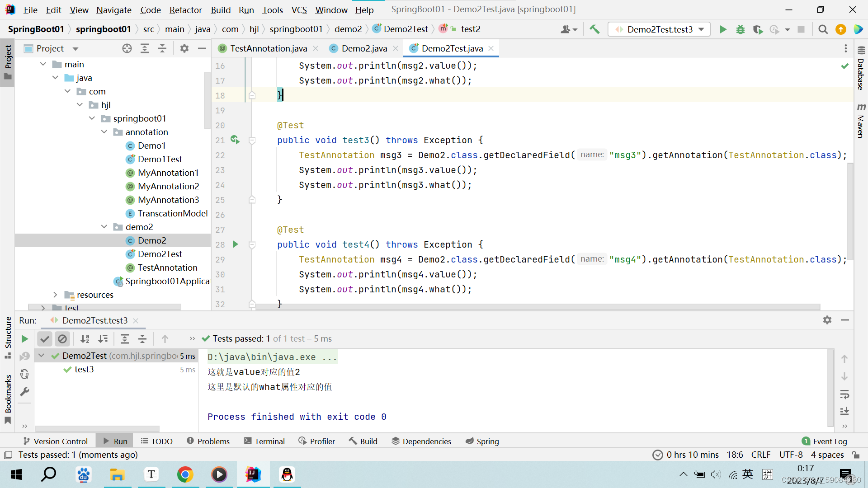Switch to the Demo2.java editor tab
This screenshot has width=868, height=488.
coord(364,48)
